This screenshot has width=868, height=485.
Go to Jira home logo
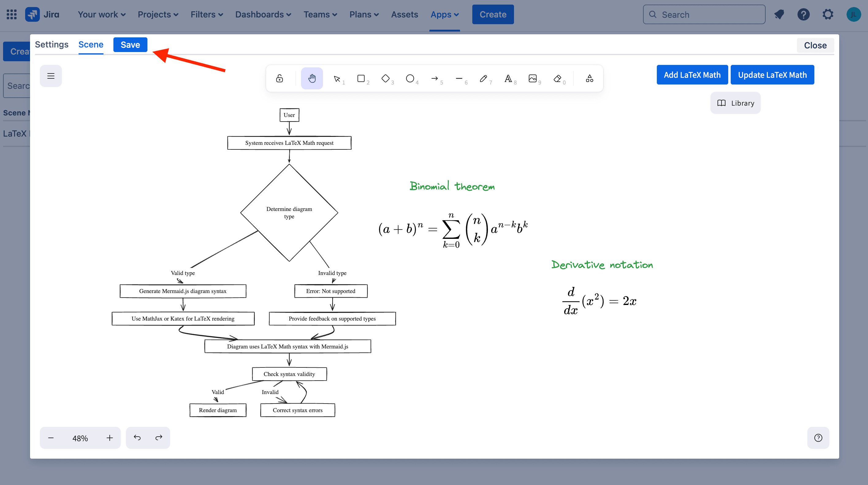point(43,14)
